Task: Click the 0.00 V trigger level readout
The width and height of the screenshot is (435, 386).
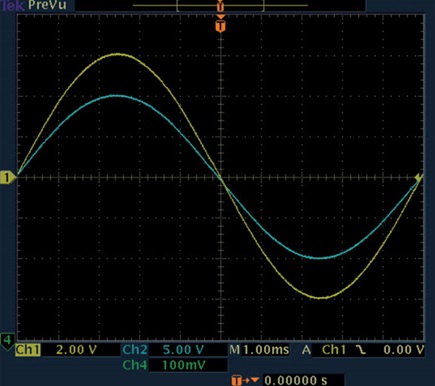Action: [404, 350]
